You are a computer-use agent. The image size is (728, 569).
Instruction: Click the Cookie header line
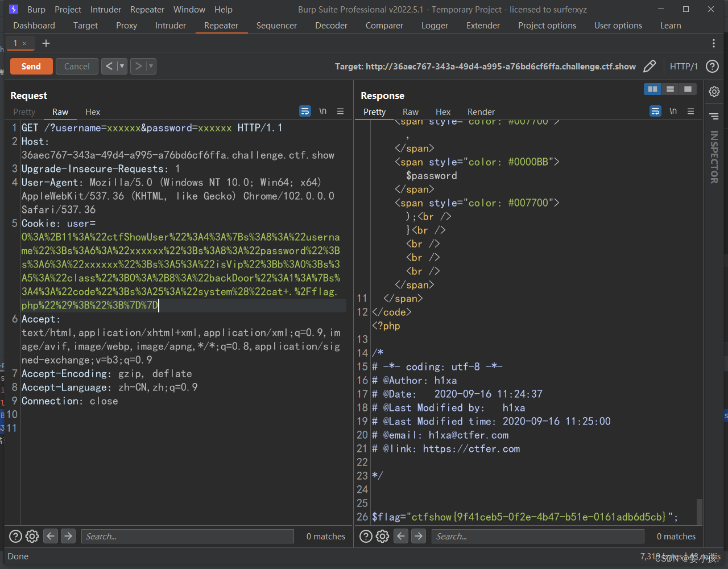point(59,224)
